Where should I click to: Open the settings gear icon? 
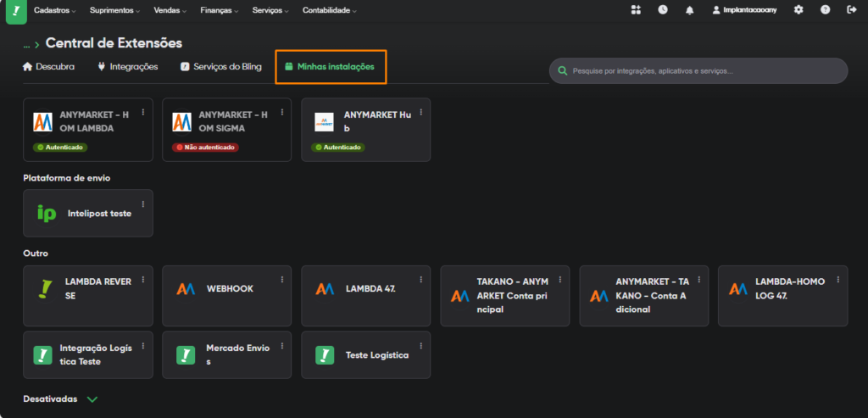798,10
